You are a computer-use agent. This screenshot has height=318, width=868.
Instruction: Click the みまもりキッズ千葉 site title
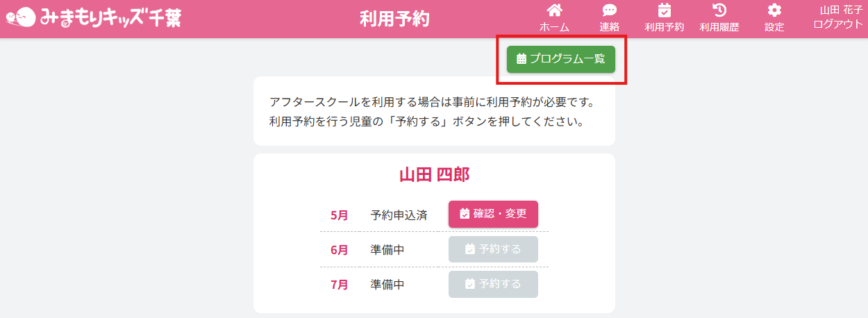point(110,18)
